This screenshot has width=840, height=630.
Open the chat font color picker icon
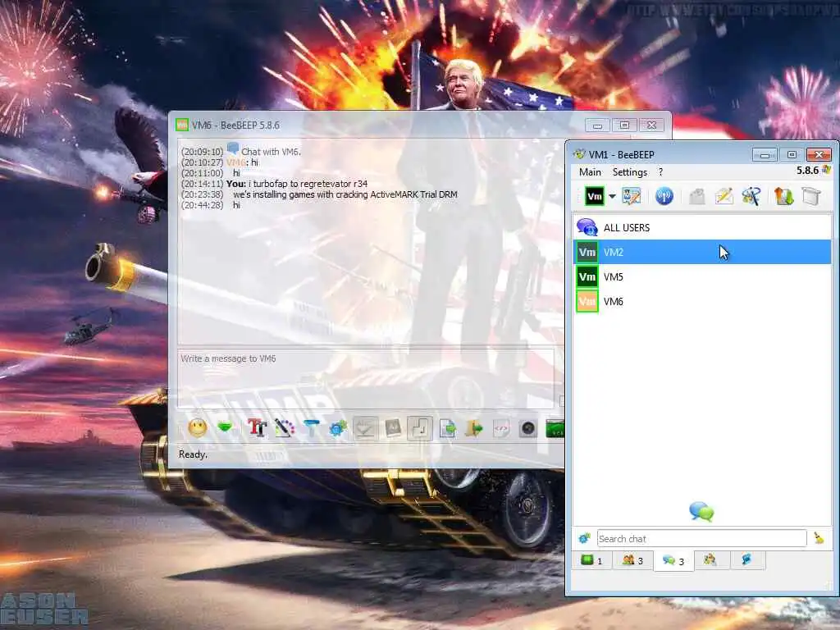click(x=285, y=428)
